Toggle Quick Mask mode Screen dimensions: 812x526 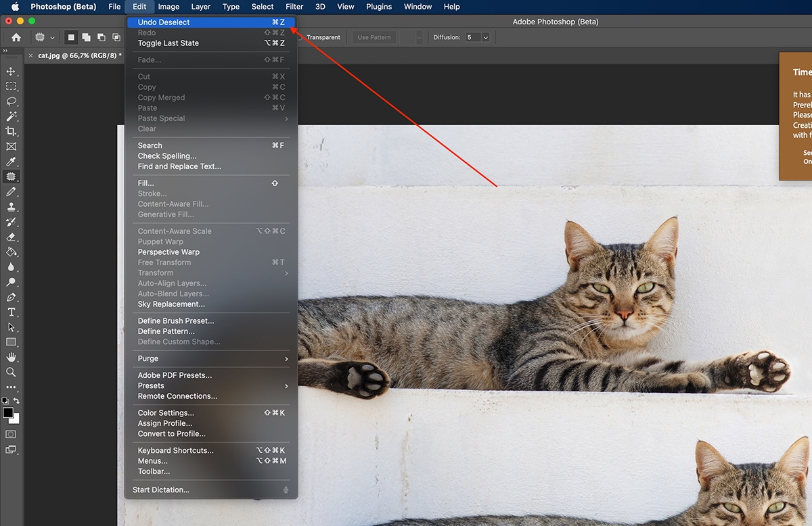(x=11, y=434)
